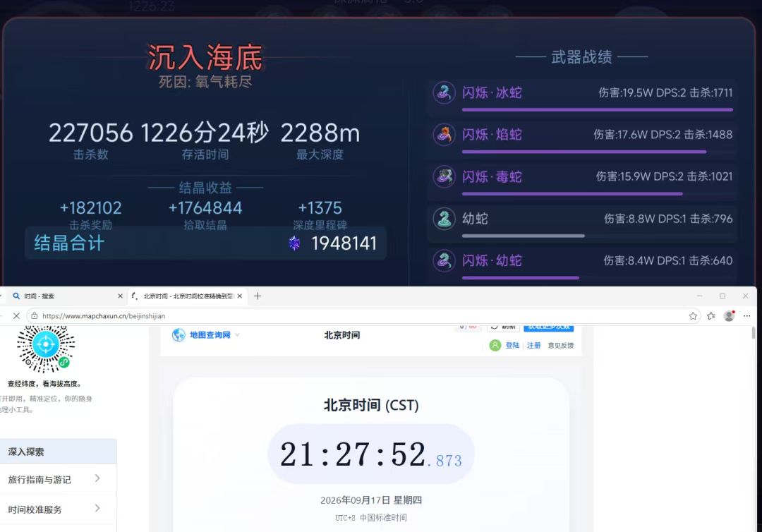Click the date 2026年09月17日 星期四
This screenshot has height=532, width=762.
point(371,500)
